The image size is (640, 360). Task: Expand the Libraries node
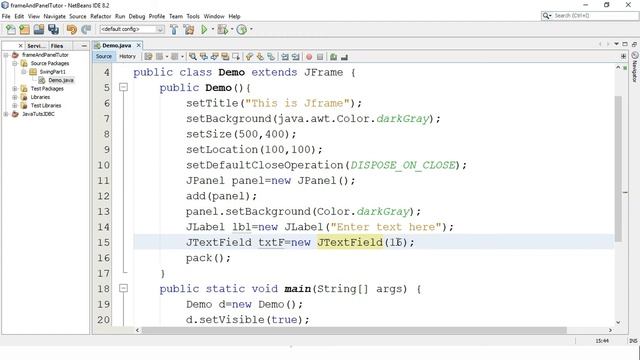[x=15, y=97]
